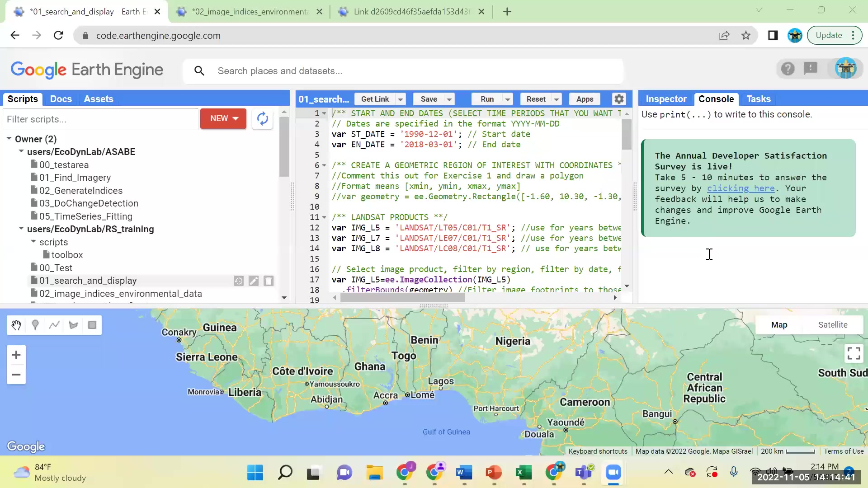Switch to the Assets tab
The image size is (868, 488).
pos(98,99)
